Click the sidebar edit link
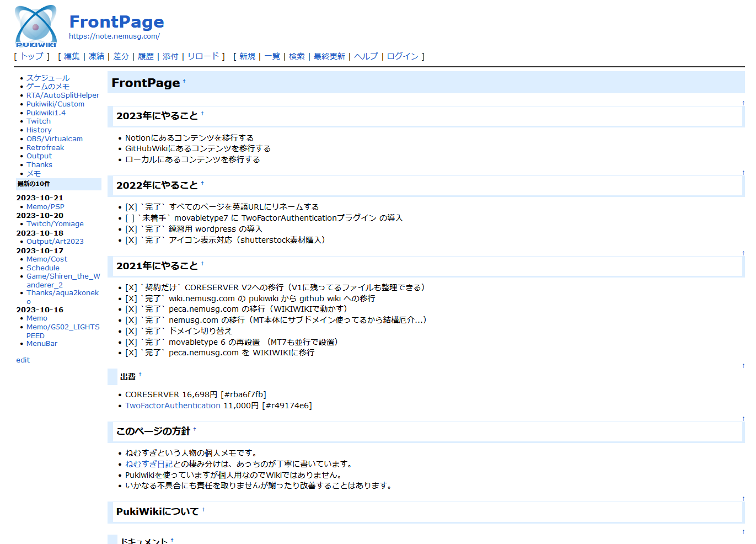756x544 pixels. [23, 360]
